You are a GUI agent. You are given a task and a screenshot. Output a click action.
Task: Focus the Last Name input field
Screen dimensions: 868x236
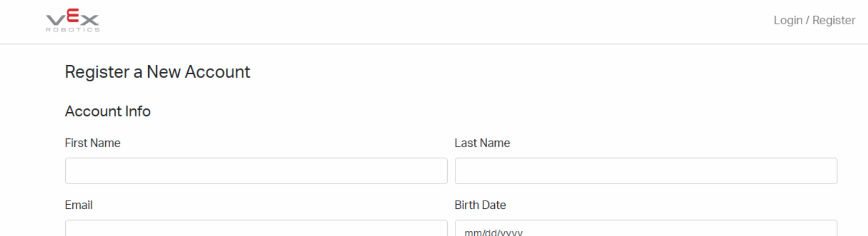click(x=646, y=171)
